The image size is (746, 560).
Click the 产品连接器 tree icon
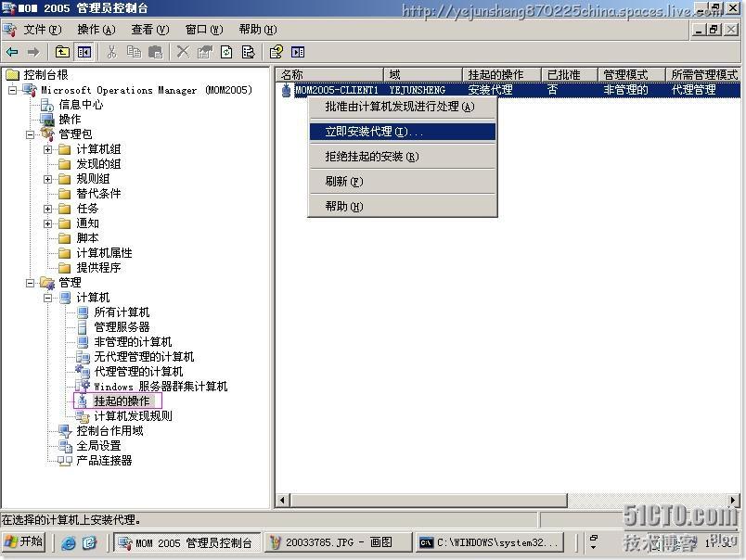(65, 460)
